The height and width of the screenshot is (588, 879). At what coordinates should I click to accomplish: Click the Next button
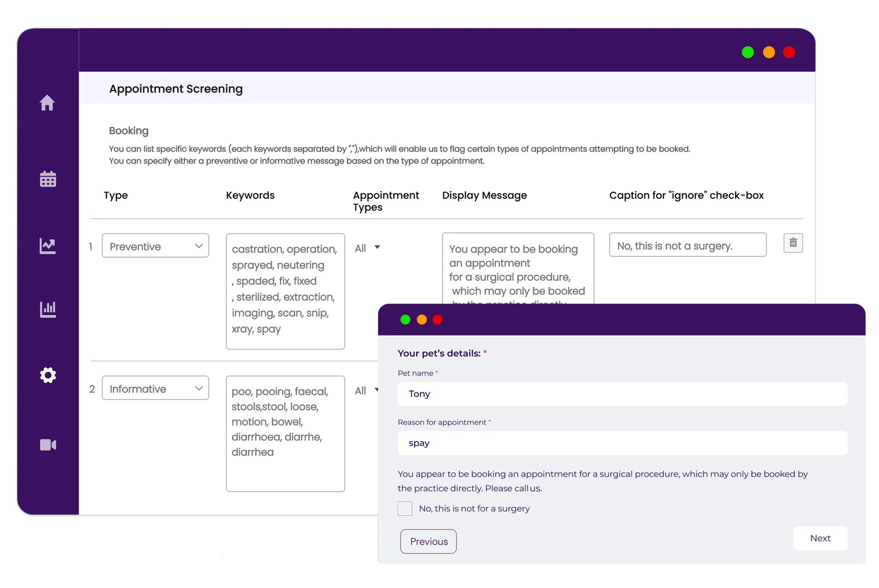(820, 538)
